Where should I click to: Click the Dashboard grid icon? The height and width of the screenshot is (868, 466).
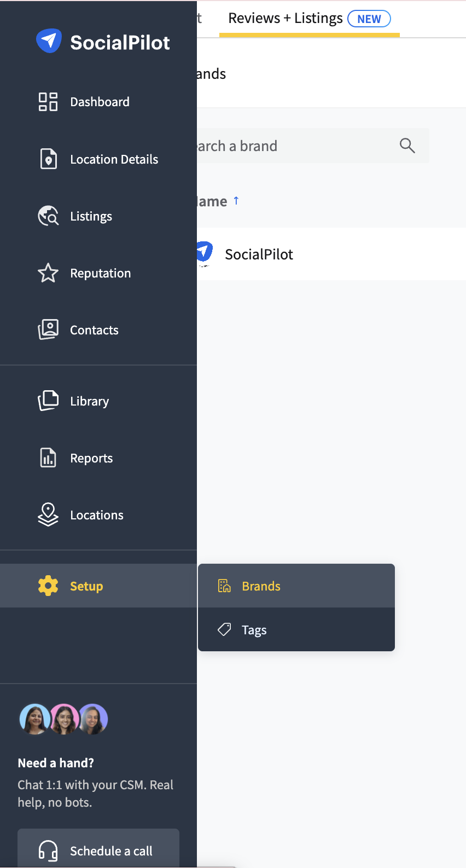48,102
